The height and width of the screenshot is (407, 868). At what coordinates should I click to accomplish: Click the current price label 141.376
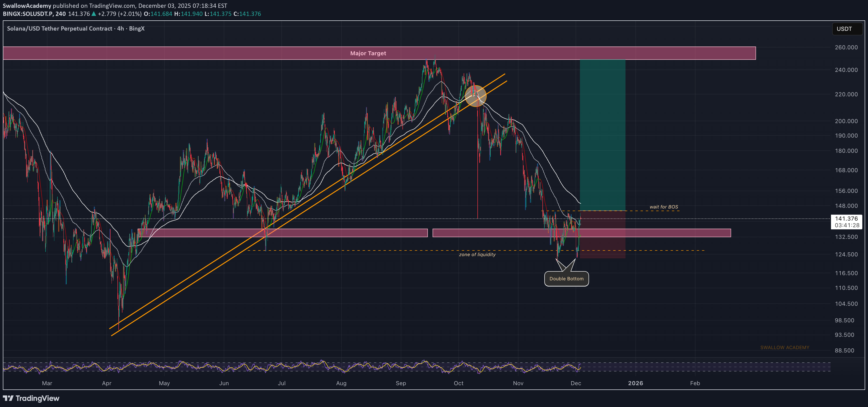(846, 219)
